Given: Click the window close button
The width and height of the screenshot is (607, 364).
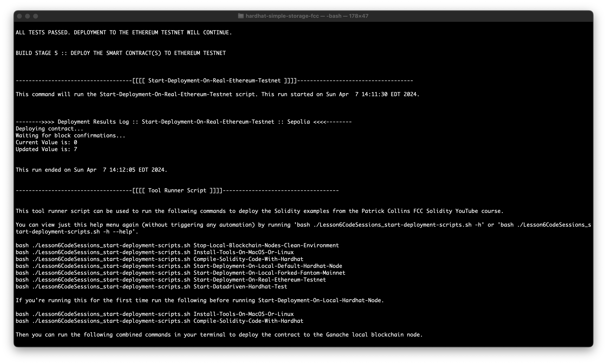Looking at the screenshot, I should click(20, 16).
